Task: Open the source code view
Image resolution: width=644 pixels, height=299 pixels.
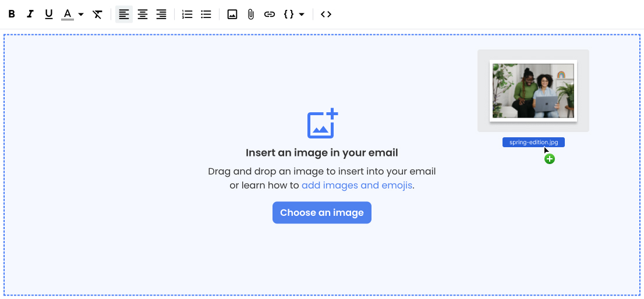Action: (326, 15)
